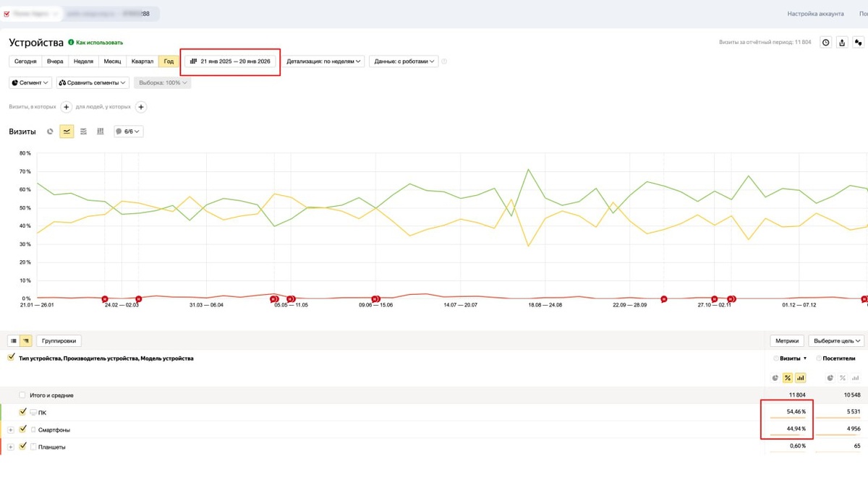Open 'Сравнить сегменты' dropdown
868x477 pixels.
[93, 82]
